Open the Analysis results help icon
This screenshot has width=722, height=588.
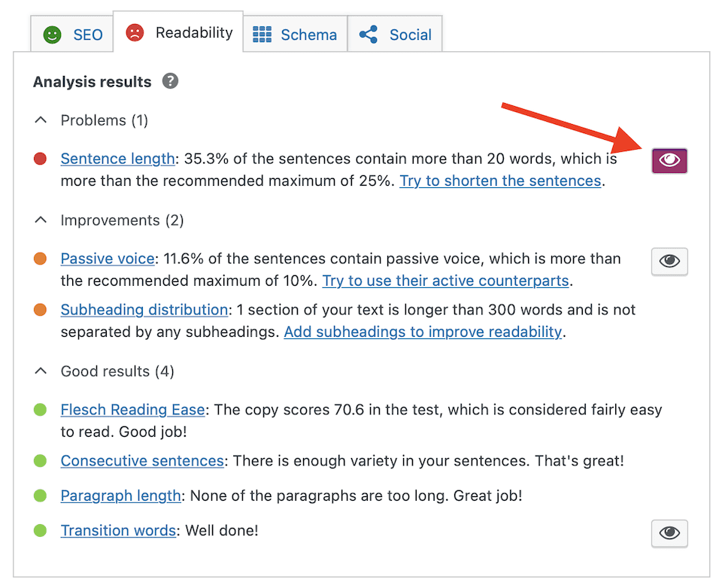pyautogui.click(x=170, y=81)
